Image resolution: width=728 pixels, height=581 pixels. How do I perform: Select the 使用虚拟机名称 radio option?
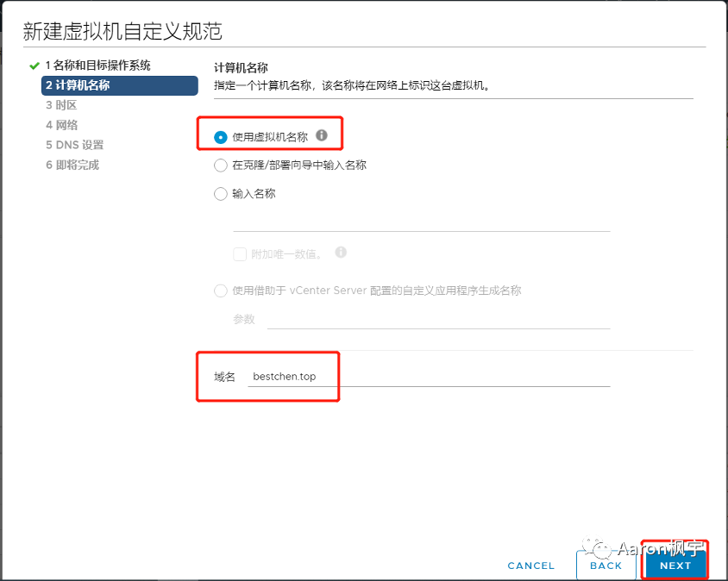pyautogui.click(x=221, y=137)
